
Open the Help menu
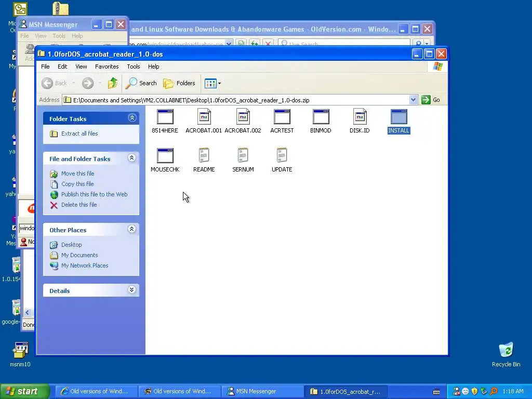[153, 66]
